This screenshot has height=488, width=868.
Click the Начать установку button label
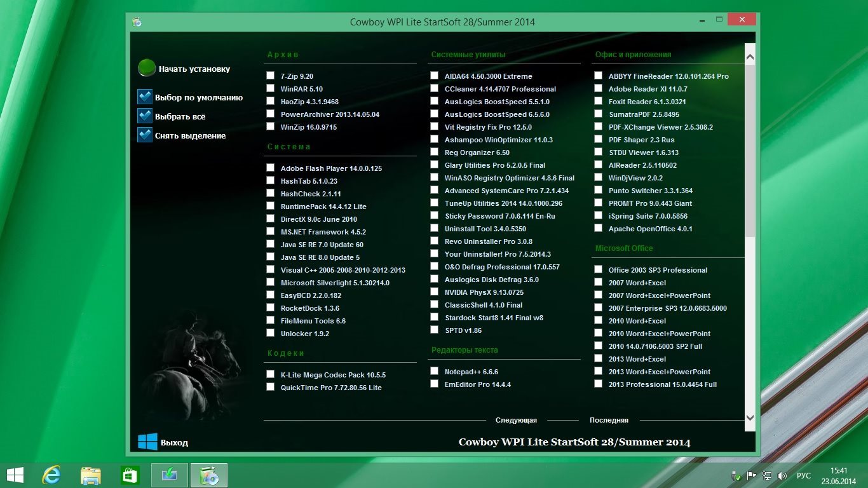coord(194,69)
